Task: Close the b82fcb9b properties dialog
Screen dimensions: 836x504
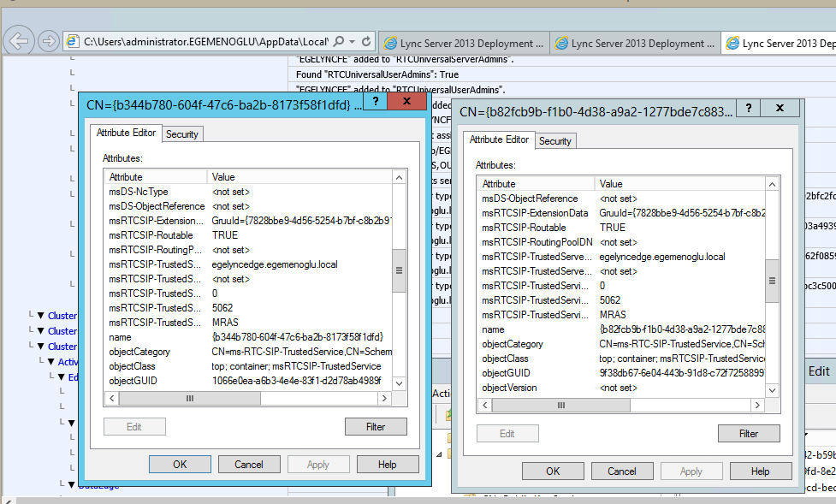Action: point(780,109)
